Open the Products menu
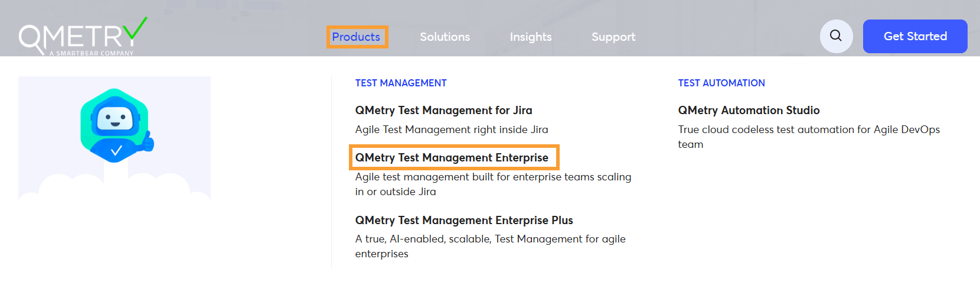Viewport: 980px width, 288px height. click(356, 37)
